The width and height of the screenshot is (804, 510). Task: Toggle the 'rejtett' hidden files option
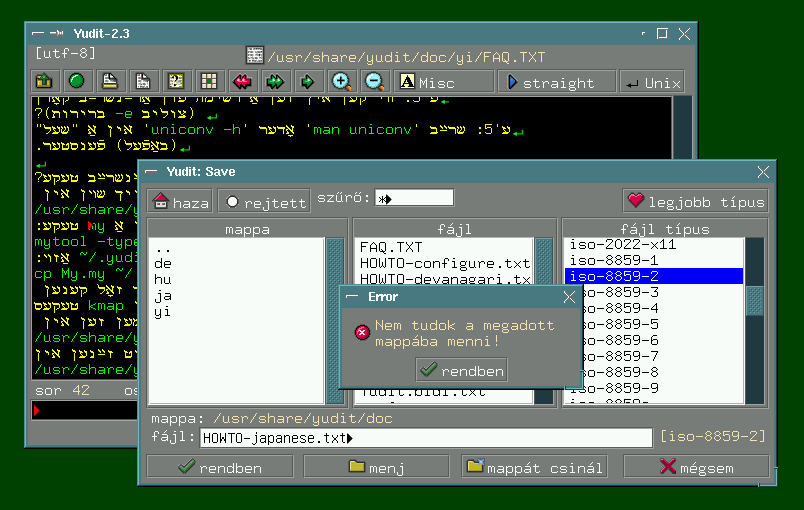pos(265,202)
